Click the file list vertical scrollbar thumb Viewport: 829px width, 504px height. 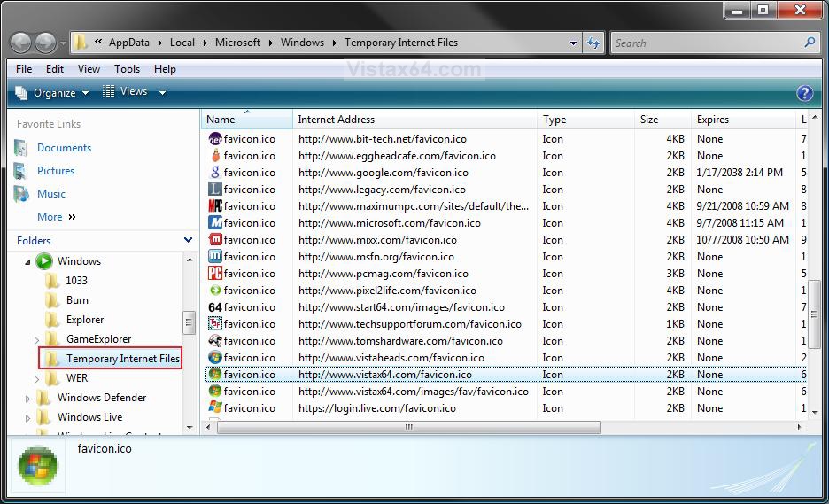pyautogui.click(x=814, y=314)
